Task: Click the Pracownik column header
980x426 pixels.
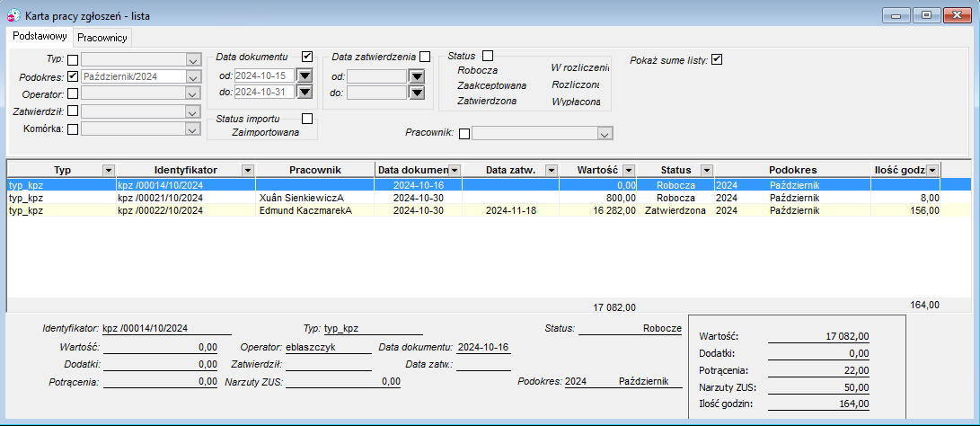Action: (x=315, y=170)
